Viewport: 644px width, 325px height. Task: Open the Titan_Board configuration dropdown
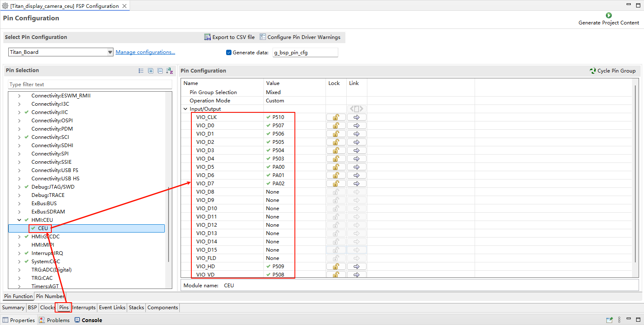coord(110,52)
